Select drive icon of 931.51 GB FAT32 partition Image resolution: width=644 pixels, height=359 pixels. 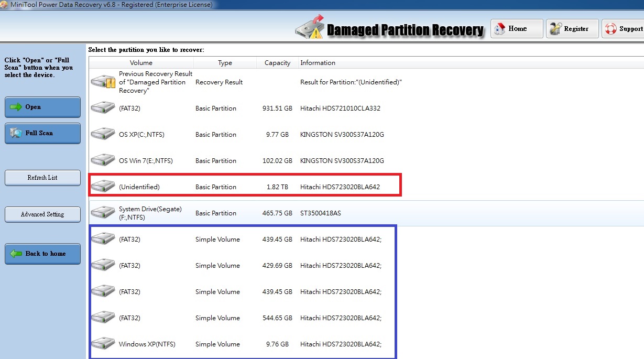(103, 108)
